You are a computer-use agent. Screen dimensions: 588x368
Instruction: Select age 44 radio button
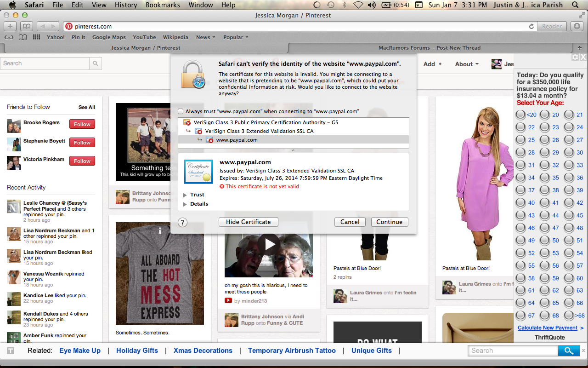tap(545, 215)
